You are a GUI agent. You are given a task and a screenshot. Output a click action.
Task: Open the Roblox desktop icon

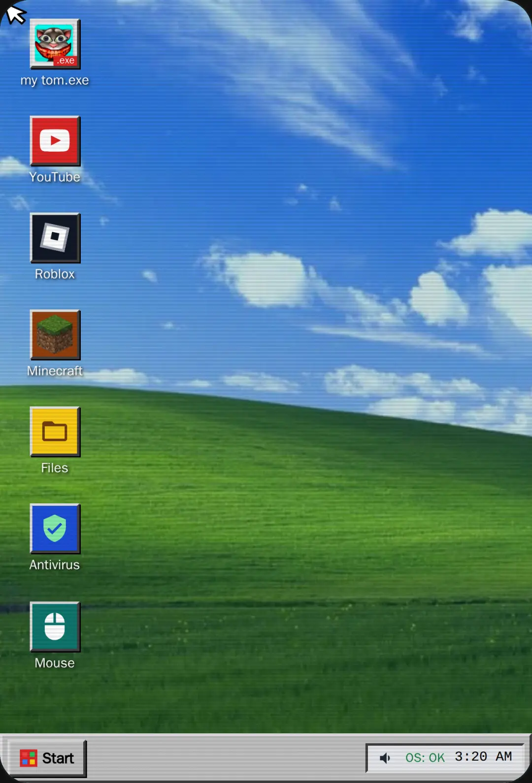pos(55,238)
